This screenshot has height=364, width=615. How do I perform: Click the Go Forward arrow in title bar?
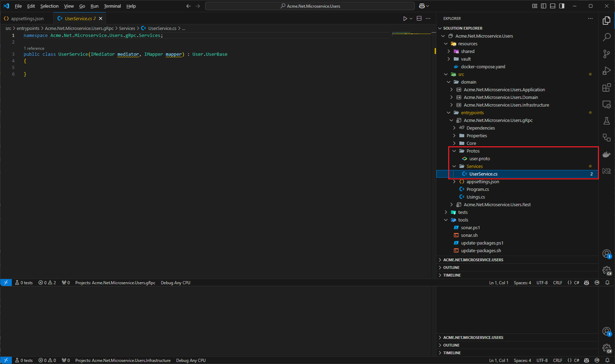pyautogui.click(x=197, y=6)
